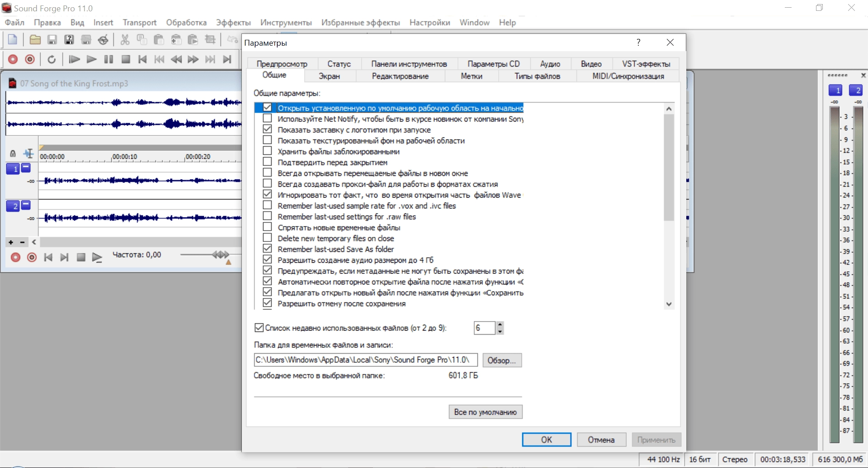The image size is (868, 468).
Task: Click Play in data window transport
Action: click(97, 257)
